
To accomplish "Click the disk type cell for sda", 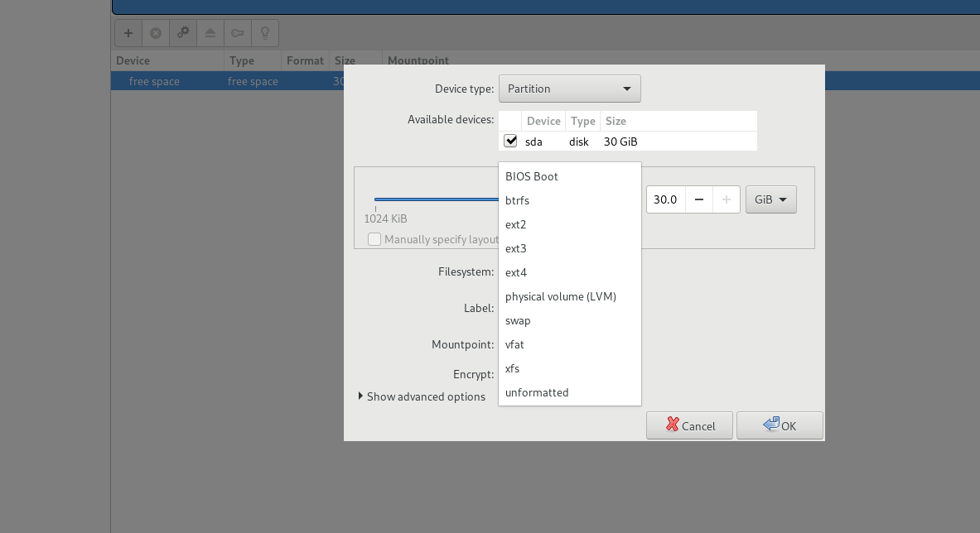I will 579,142.
